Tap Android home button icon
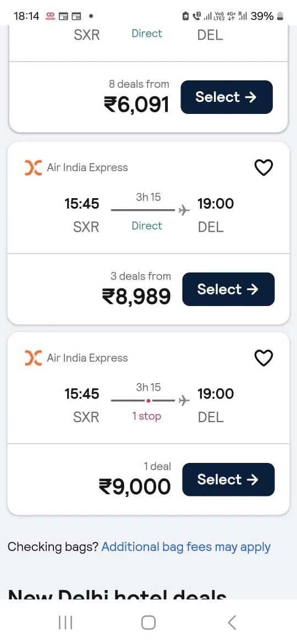Image resolution: width=297 pixels, height=644 pixels. pyautogui.click(x=148, y=623)
